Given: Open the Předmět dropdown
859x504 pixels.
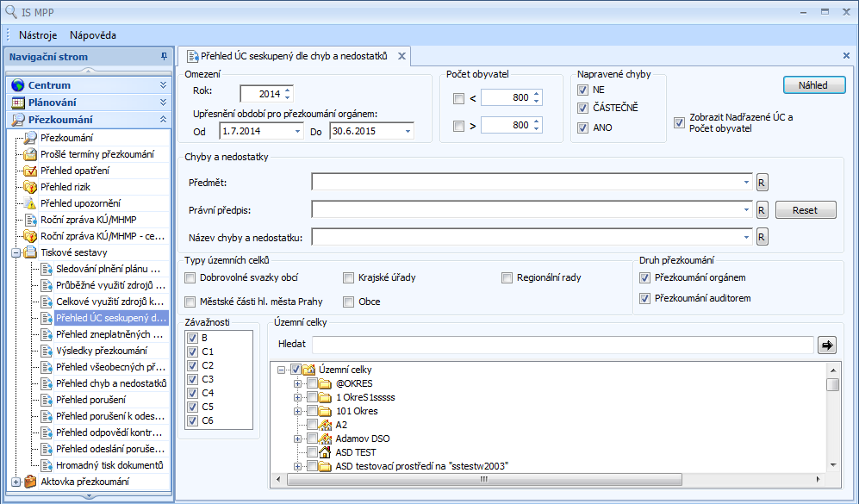Looking at the screenshot, I should [746, 182].
